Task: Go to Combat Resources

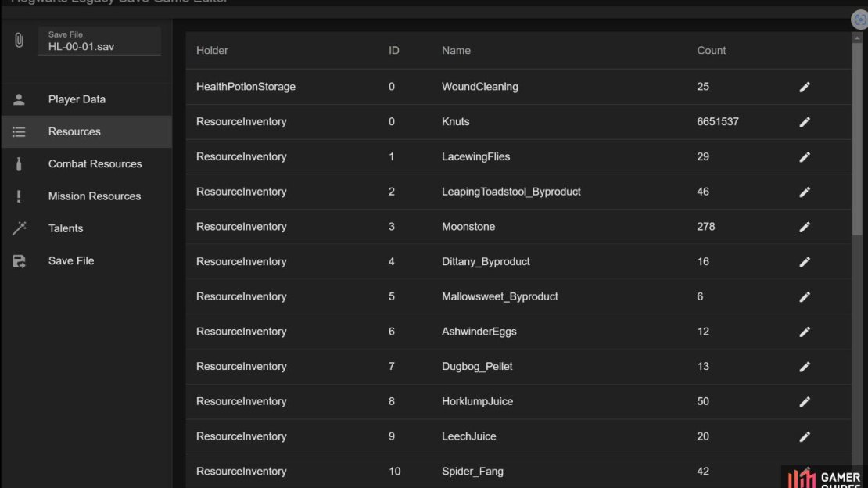Action: [x=86, y=164]
